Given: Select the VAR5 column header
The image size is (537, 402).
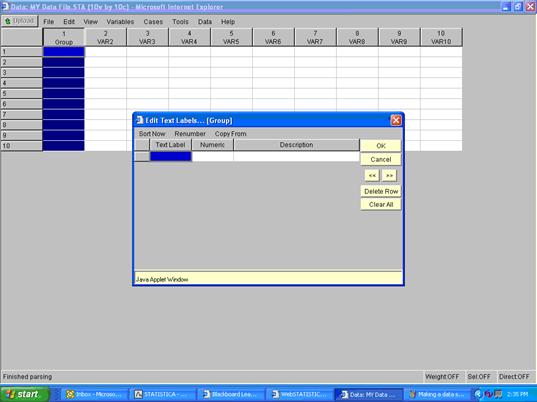Looking at the screenshot, I should click(x=231, y=37).
